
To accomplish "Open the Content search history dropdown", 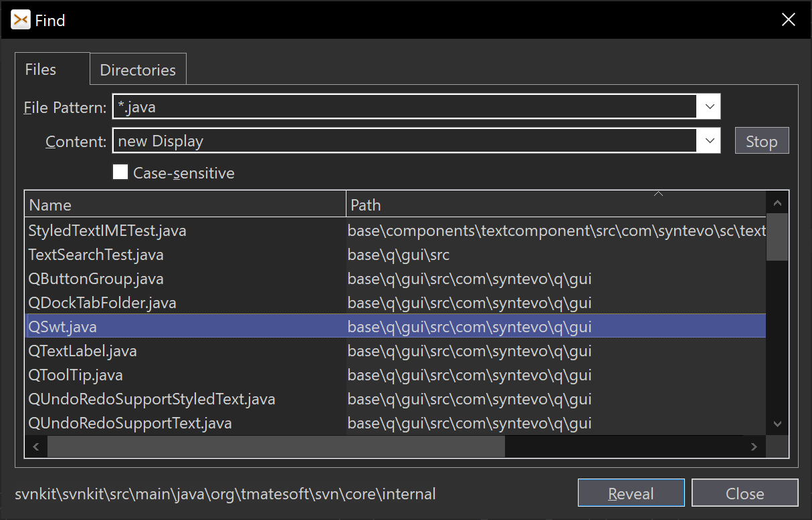I will pos(710,140).
